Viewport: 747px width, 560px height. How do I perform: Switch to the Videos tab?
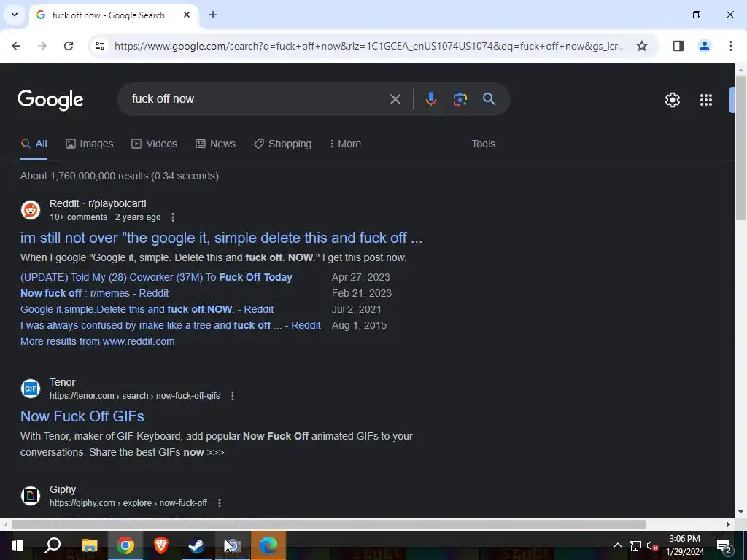[x=155, y=144]
